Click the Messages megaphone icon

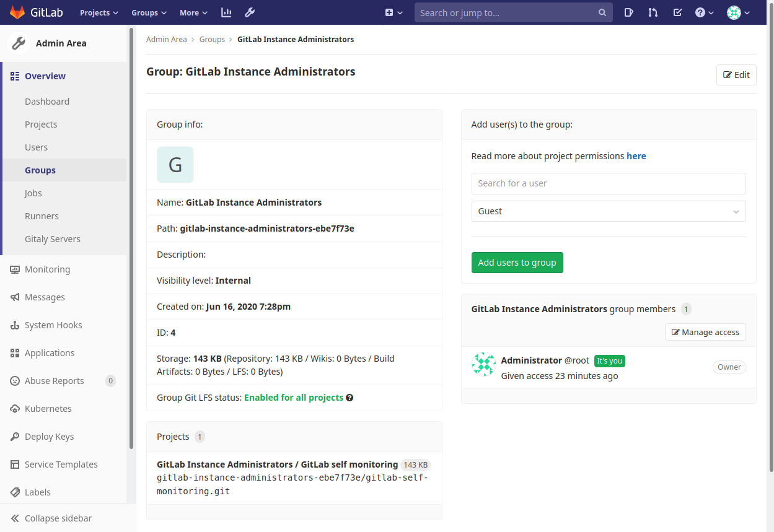pyautogui.click(x=15, y=297)
